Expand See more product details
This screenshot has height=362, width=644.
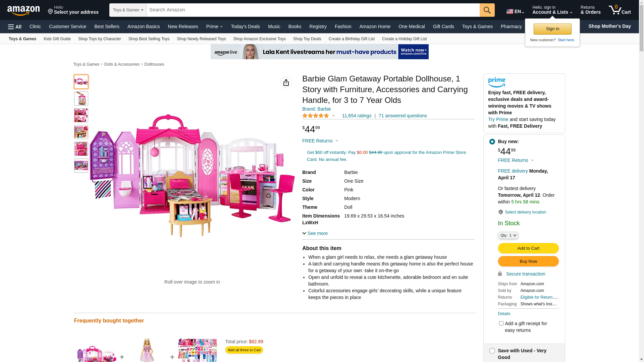(x=315, y=233)
